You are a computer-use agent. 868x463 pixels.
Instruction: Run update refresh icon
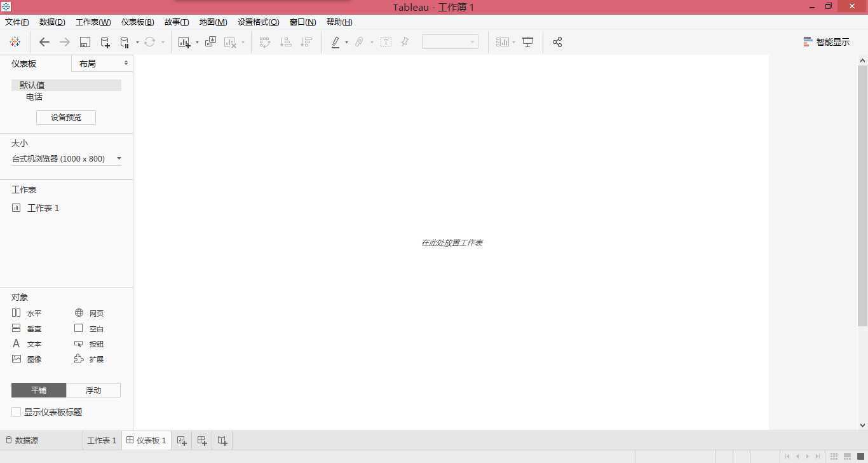click(149, 42)
